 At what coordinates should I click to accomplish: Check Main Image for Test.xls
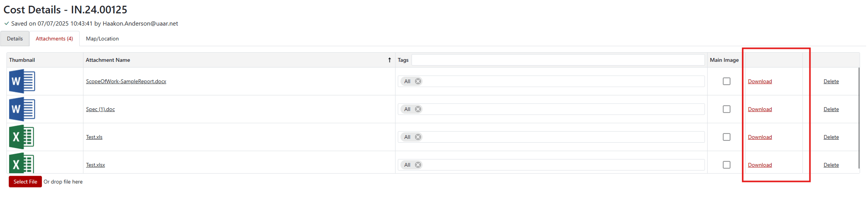[727, 137]
